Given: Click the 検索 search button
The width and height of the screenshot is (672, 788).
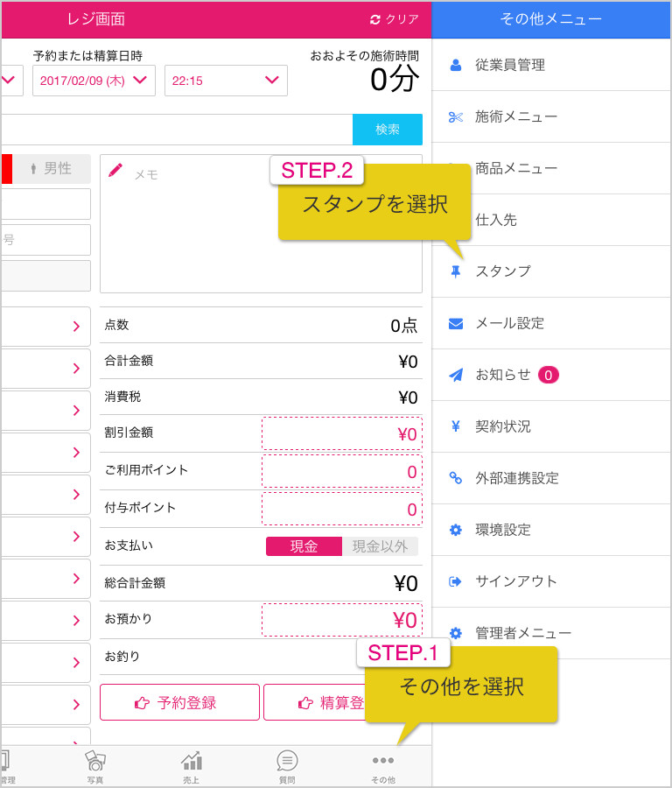Looking at the screenshot, I should [x=388, y=130].
